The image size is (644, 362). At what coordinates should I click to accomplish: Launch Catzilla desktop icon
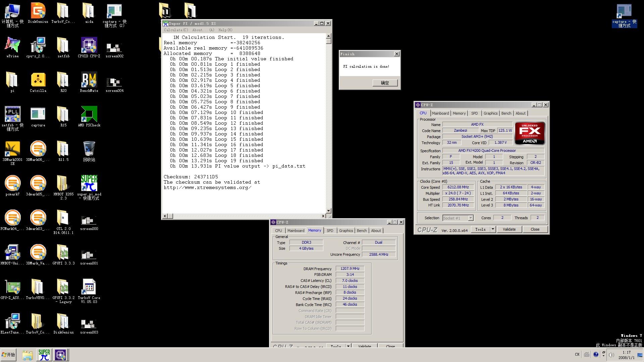(38, 82)
